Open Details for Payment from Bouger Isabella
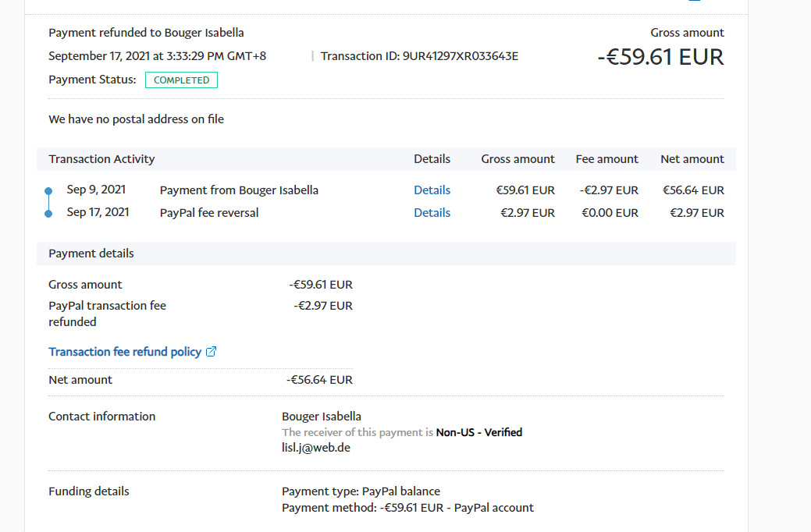This screenshot has width=811, height=532. pos(432,190)
